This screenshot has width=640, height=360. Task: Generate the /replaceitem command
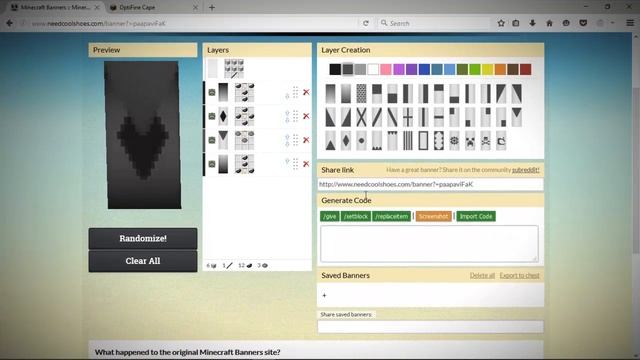coord(391,216)
